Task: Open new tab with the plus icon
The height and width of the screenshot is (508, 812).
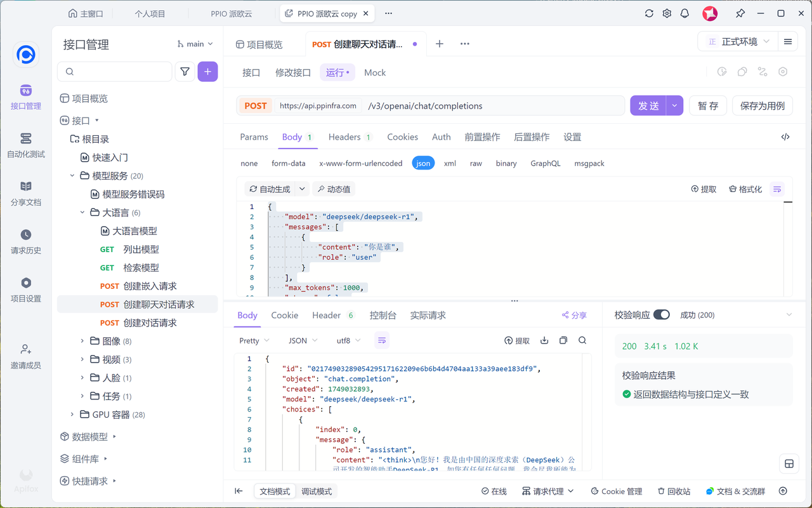Action: click(439, 44)
